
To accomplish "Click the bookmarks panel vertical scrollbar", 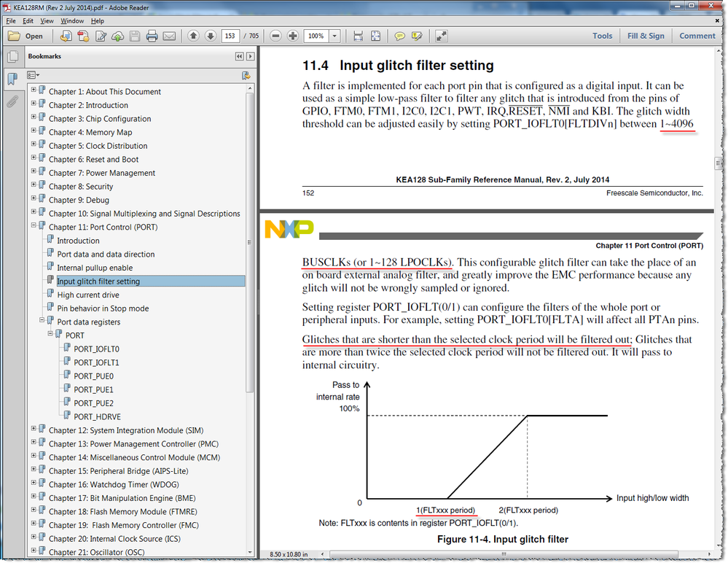I will point(250,241).
